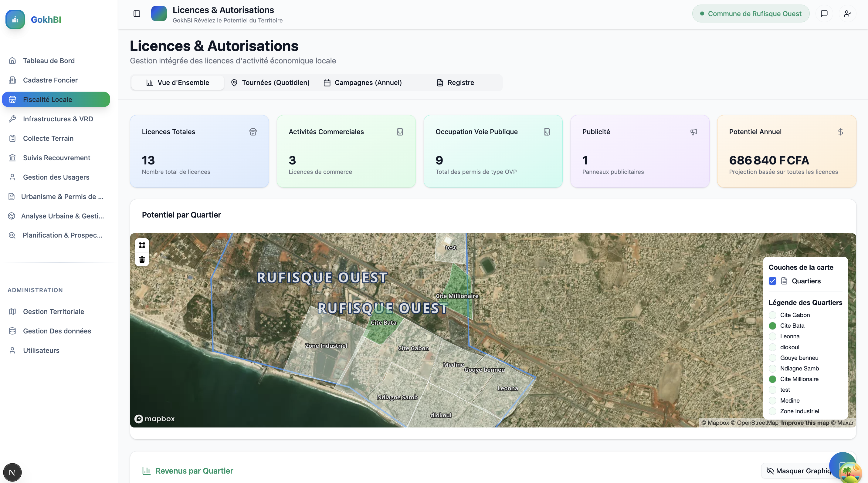Click the Cite Bata green legend swatch
Screen dimensions: 868x483
pos(772,326)
